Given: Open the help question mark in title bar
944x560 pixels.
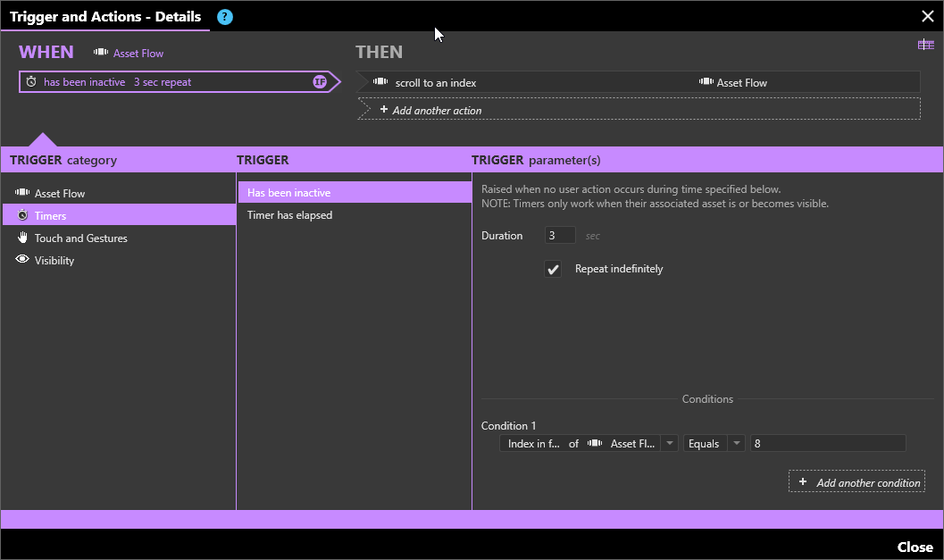Looking at the screenshot, I should tap(223, 16).
